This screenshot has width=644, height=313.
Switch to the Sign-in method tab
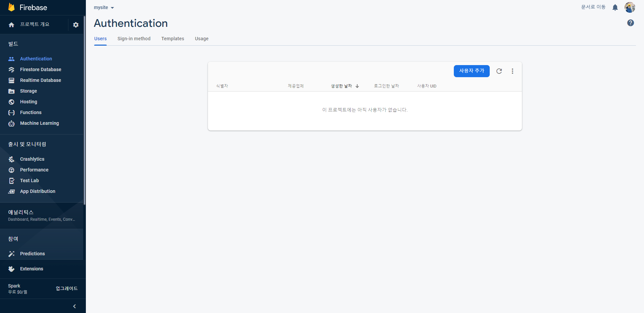point(134,39)
